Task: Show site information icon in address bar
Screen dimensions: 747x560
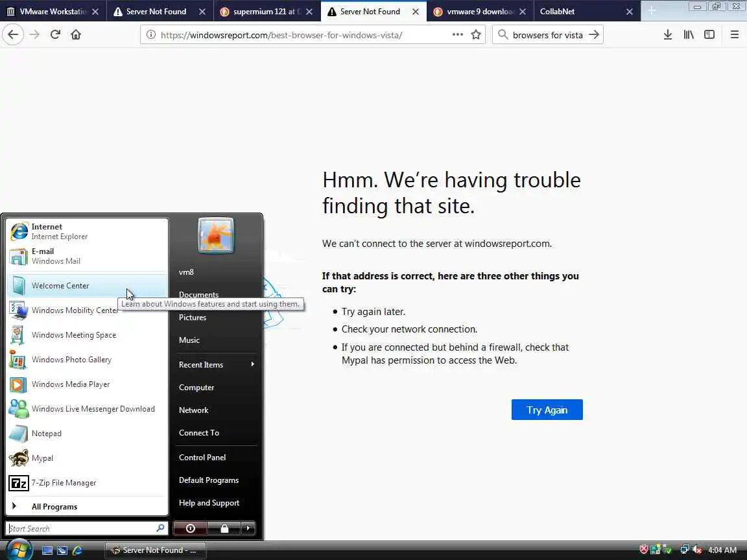Action: click(151, 35)
